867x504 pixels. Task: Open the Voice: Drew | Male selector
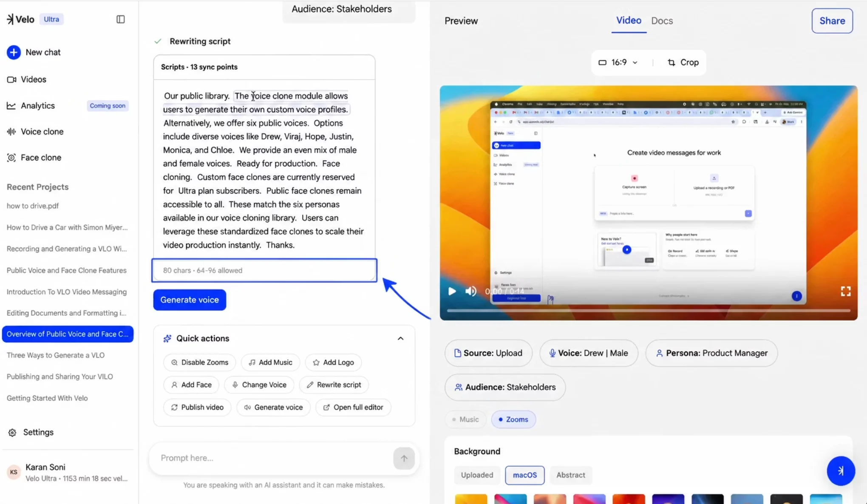pos(589,353)
